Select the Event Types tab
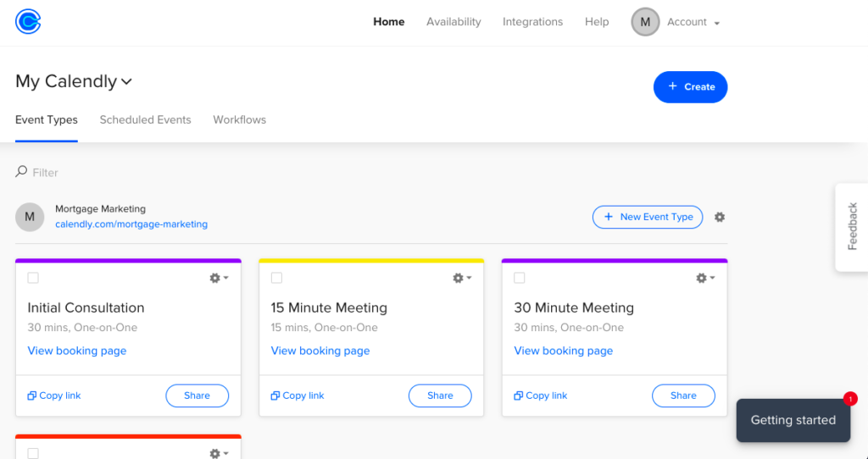Screen dimensions: 868x459 [47, 120]
